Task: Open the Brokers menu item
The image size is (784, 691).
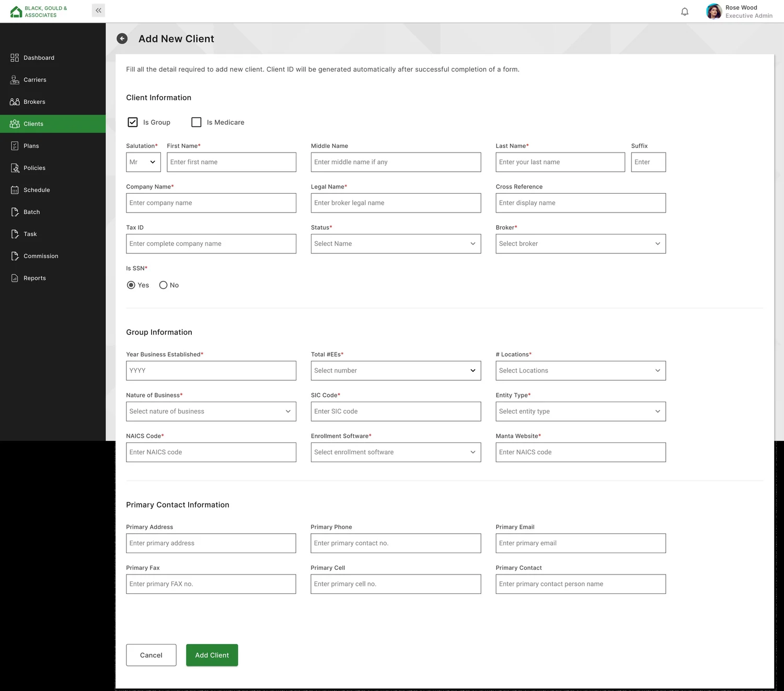Action: click(x=53, y=102)
